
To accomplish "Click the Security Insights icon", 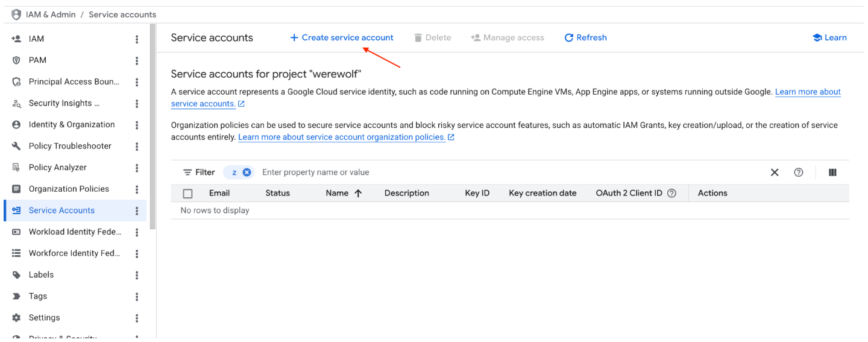I will click(16, 103).
